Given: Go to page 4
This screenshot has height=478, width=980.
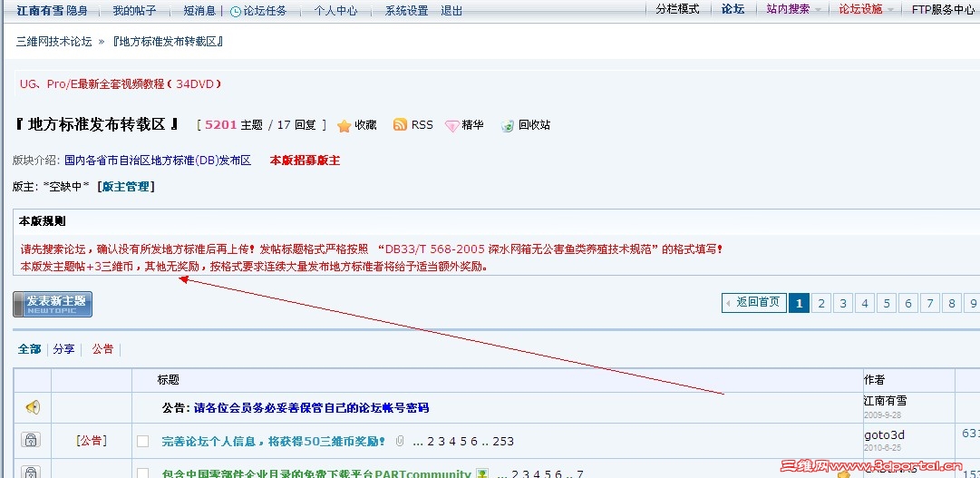Looking at the screenshot, I should (x=865, y=304).
